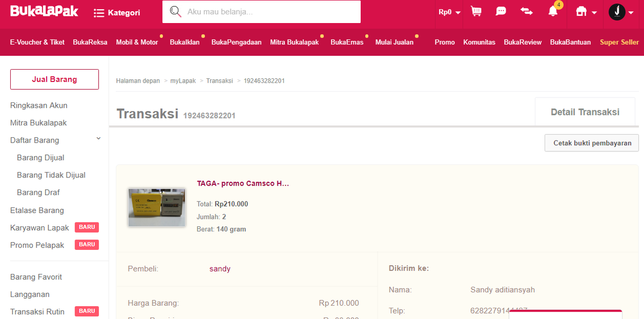Go to BukaPengadaan
Viewport: 644px width, 319px height.
click(x=237, y=42)
